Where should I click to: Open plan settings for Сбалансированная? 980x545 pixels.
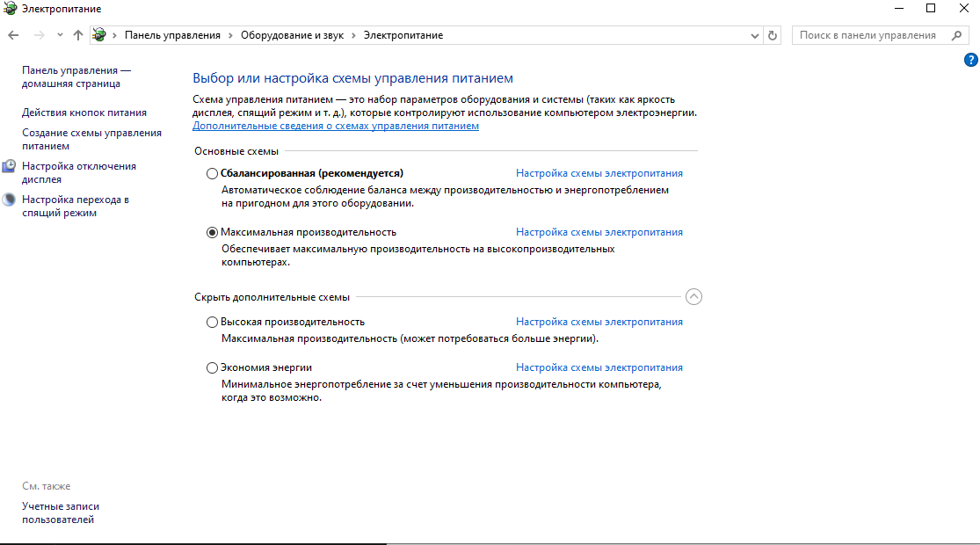pyautogui.click(x=599, y=173)
